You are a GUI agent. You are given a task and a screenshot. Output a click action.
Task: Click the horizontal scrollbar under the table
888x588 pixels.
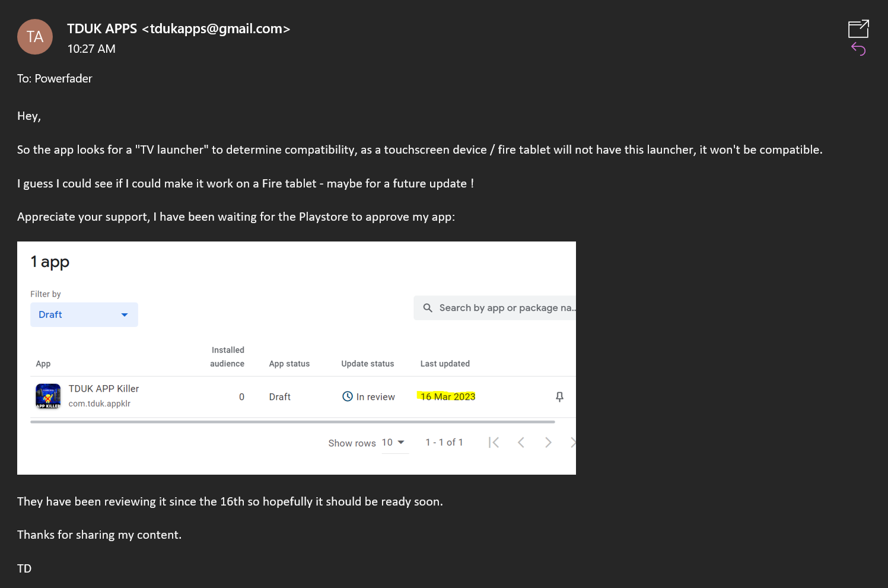tap(292, 422)
